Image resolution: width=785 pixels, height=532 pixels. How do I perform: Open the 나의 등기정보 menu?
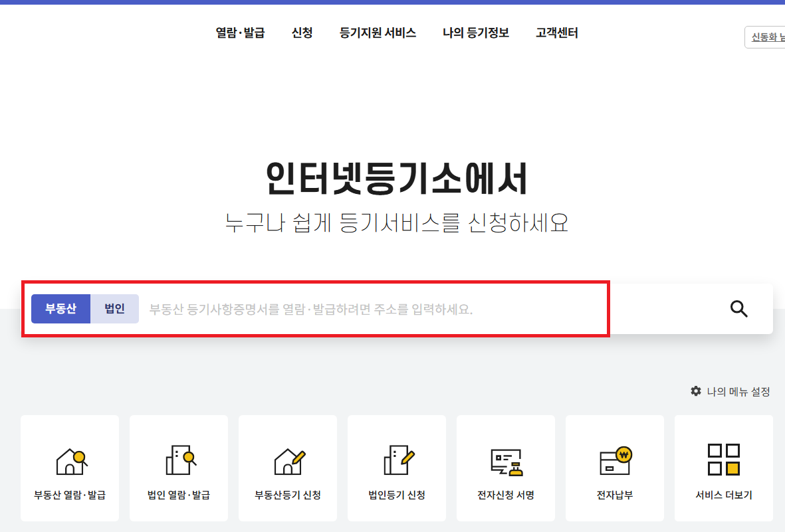click(476, 33)
